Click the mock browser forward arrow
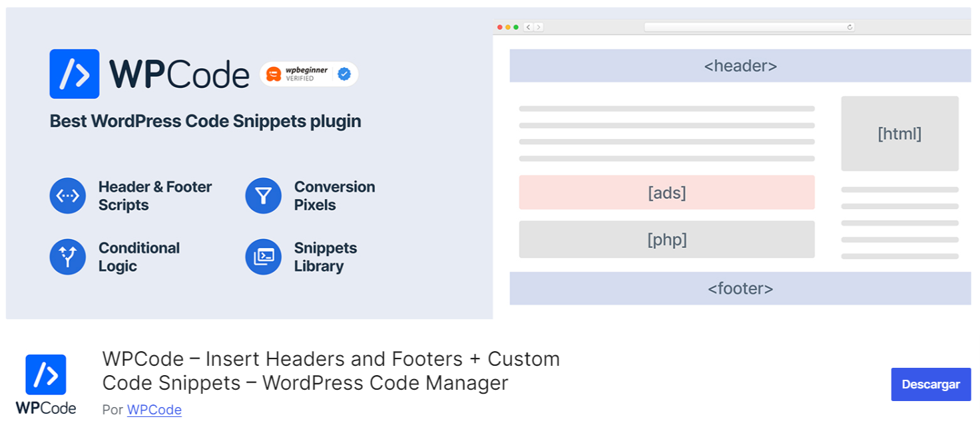980x431 pixels. [538, 27]
